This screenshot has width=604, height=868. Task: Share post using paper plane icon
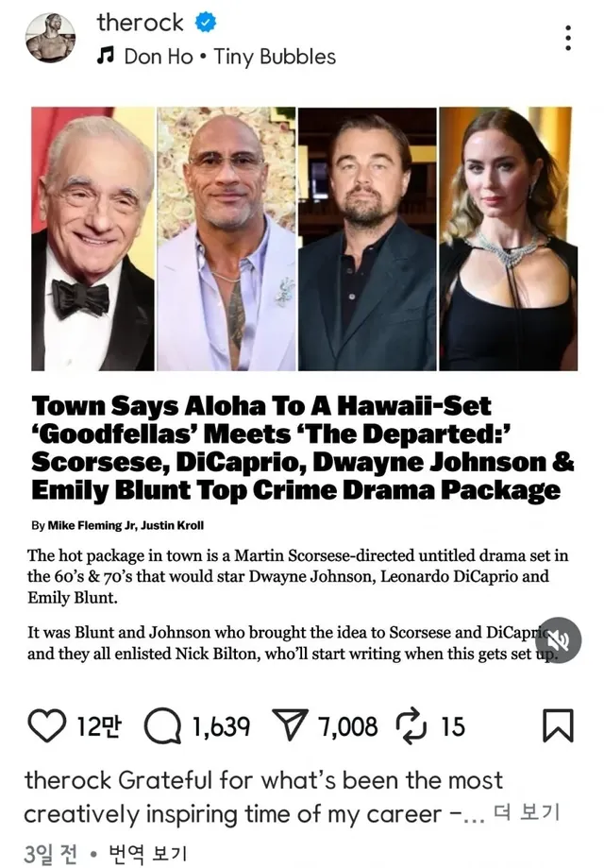coord(290,725)
